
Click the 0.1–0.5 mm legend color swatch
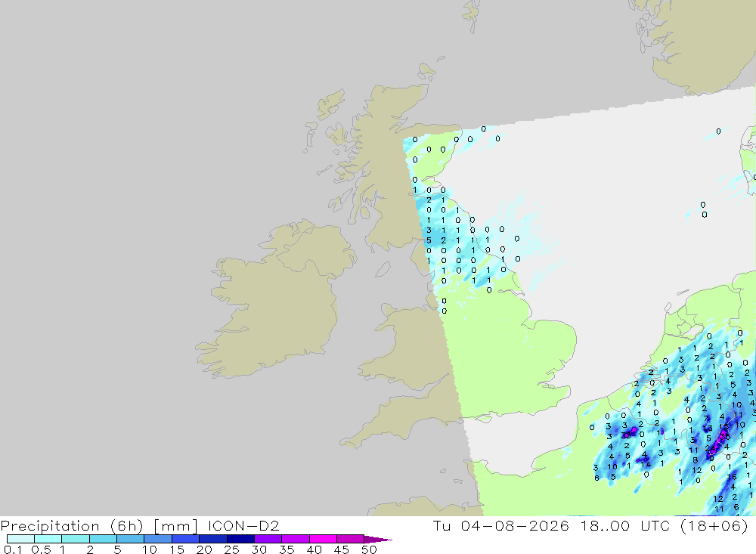coord(20,539)
